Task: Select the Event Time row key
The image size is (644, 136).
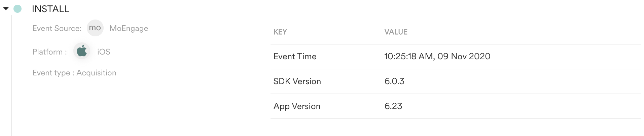Action: coord(295,57)
